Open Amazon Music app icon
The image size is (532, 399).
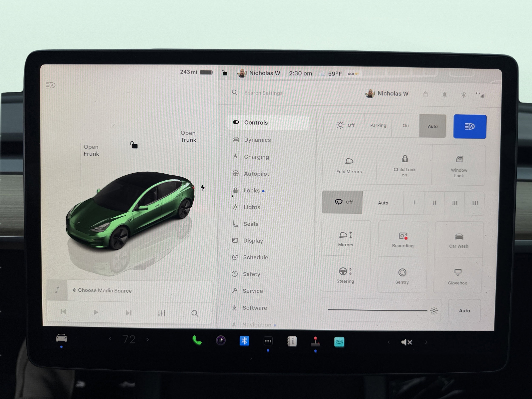tap(339, 342)
